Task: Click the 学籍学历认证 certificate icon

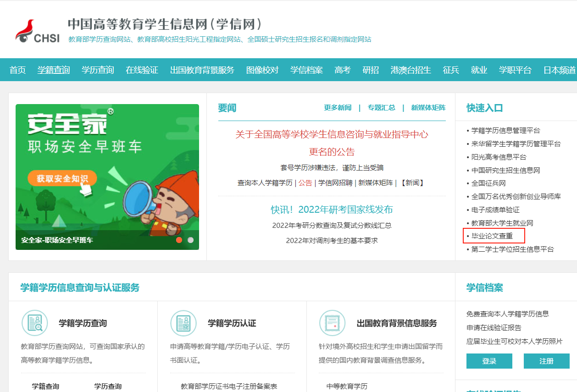Action: pos(184,323)
